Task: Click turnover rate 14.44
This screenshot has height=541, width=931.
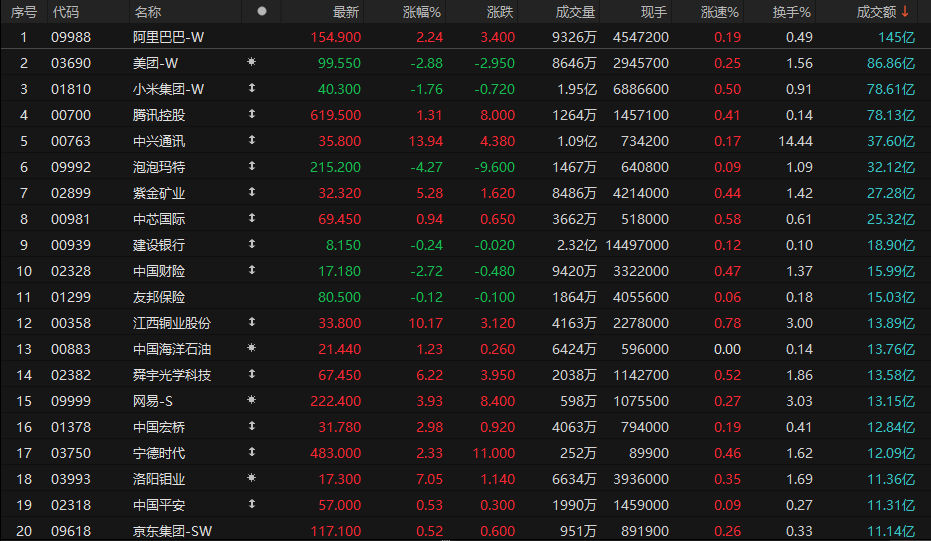Action: 796,141
